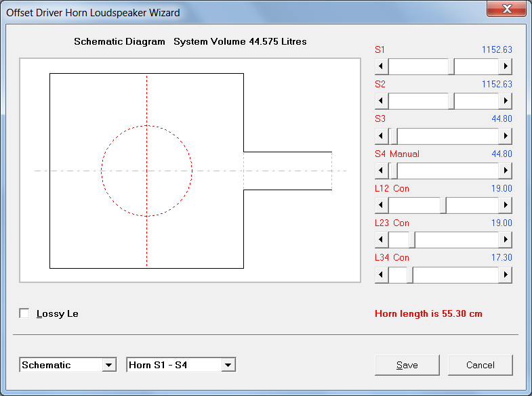Decrease S4 Manual with left arrow

(382, 171)
